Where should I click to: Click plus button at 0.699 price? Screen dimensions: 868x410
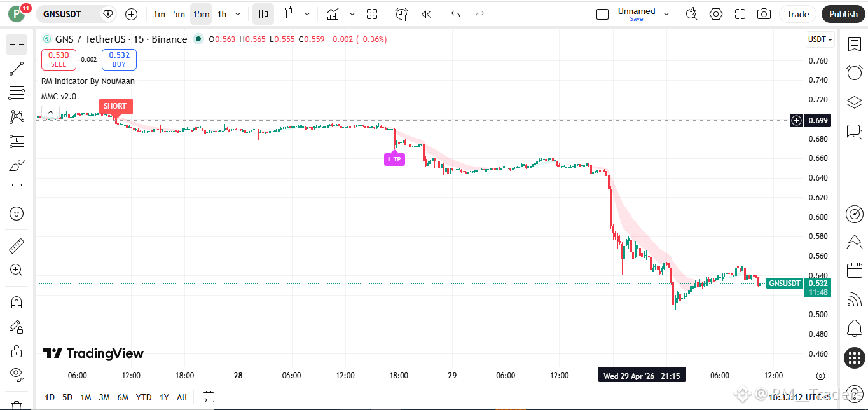797,120
